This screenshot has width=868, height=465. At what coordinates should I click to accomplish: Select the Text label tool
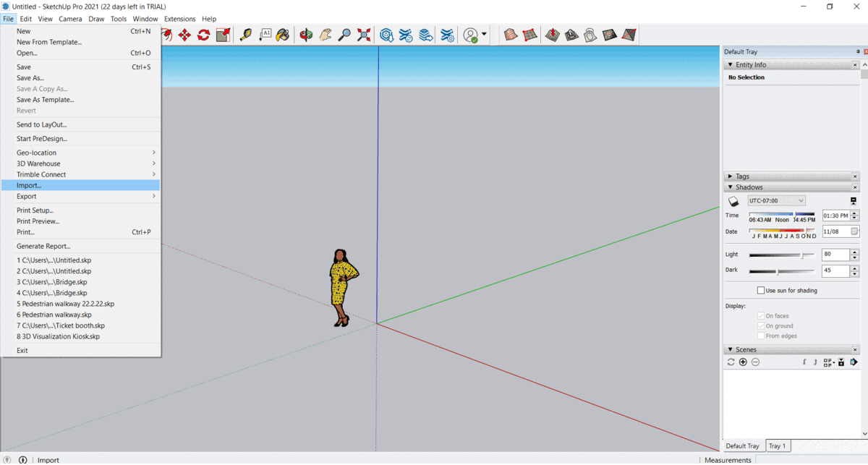click(x=265, y=35)
